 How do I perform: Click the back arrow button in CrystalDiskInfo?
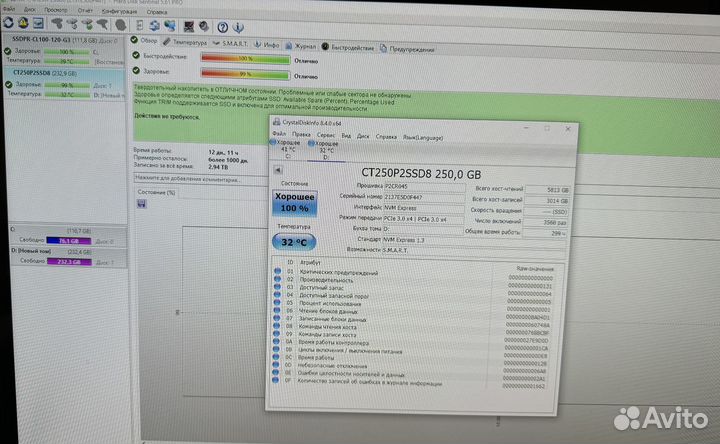coord(278,170)
